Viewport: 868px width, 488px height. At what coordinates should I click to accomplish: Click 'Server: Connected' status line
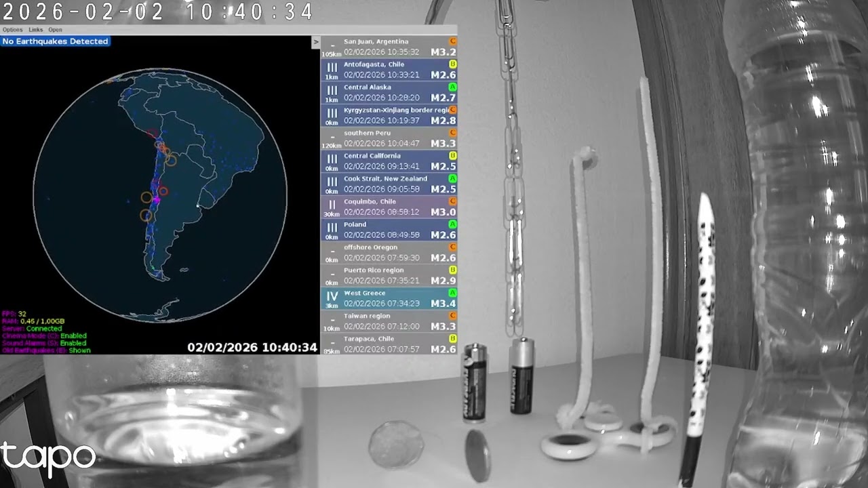pyautogui.click(x=32, y=329)
